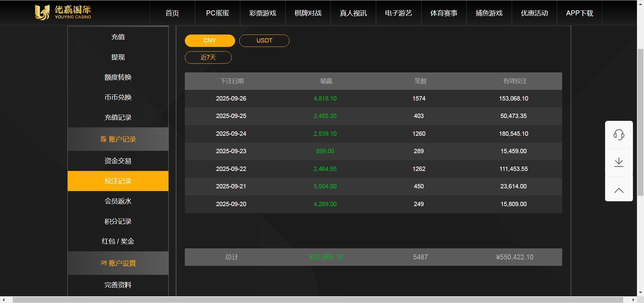Click the download arrow icon

click(619, 162)
